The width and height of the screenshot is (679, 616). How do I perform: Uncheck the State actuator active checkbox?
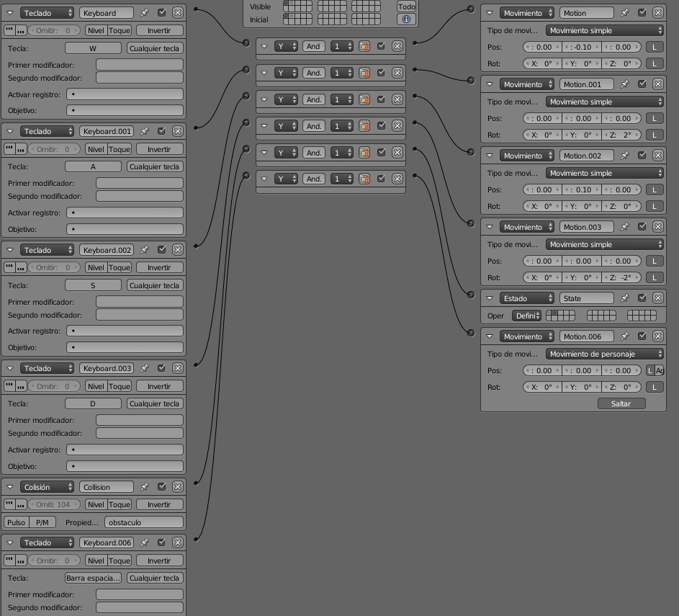642,298
